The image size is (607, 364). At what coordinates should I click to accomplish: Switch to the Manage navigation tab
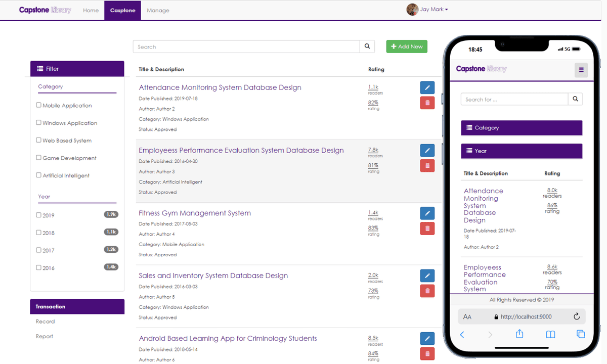point(158,10)
